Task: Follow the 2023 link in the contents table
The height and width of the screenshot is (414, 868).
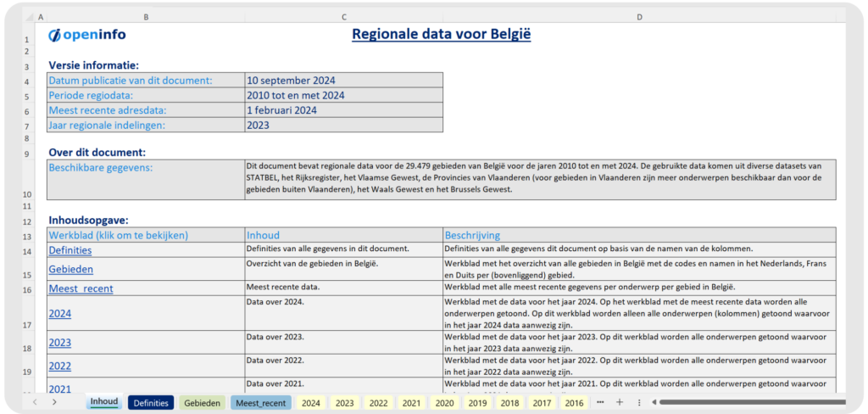Action: 60,343
